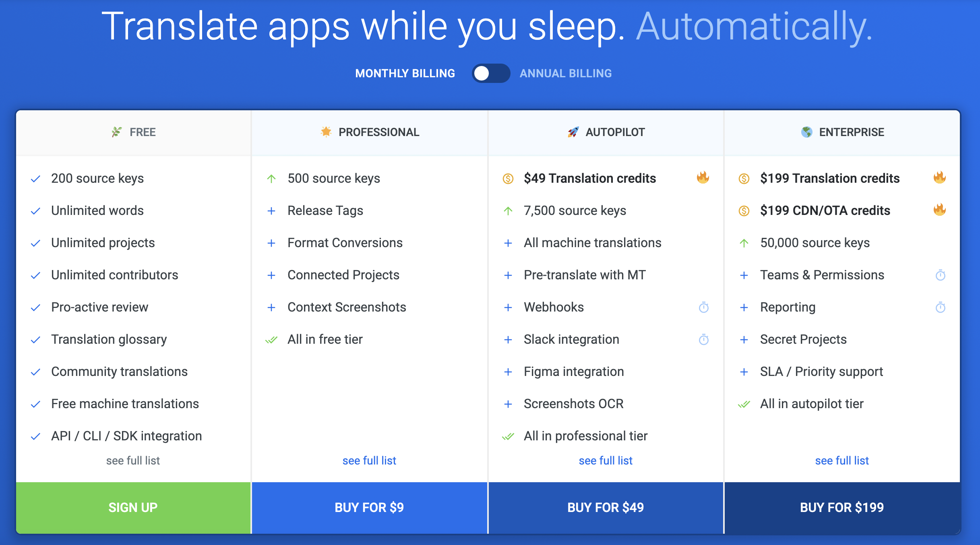Click the dark Buy for $199 button
The width and height of the screenshot is (980, 545).
pyautogui.click(x=842, y=508)
